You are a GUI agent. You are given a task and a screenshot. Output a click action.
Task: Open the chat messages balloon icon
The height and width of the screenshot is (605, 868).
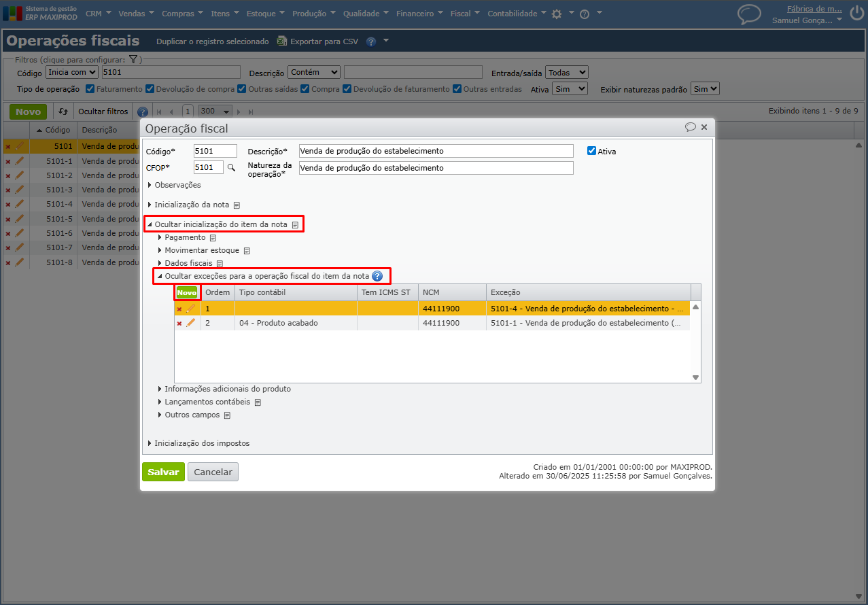coord(749,14)
